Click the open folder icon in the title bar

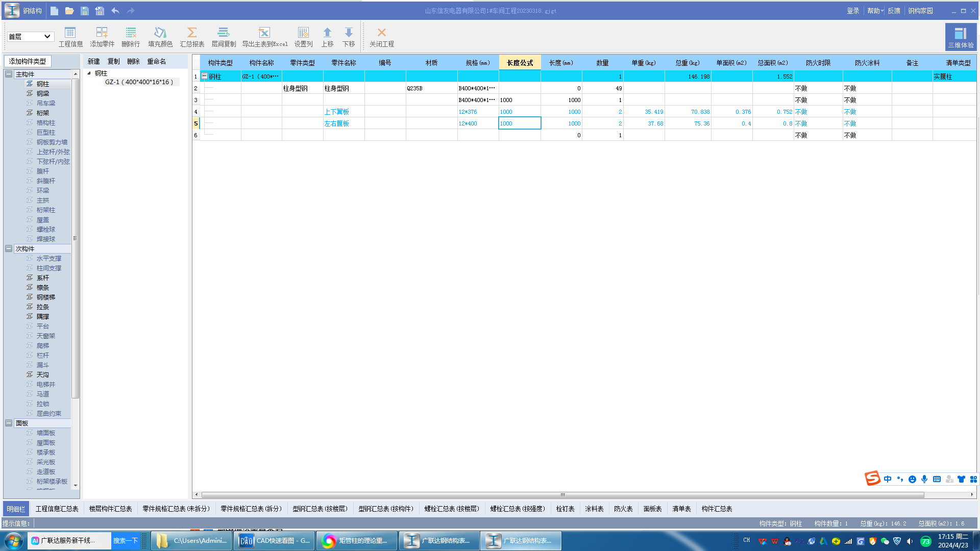69,11
